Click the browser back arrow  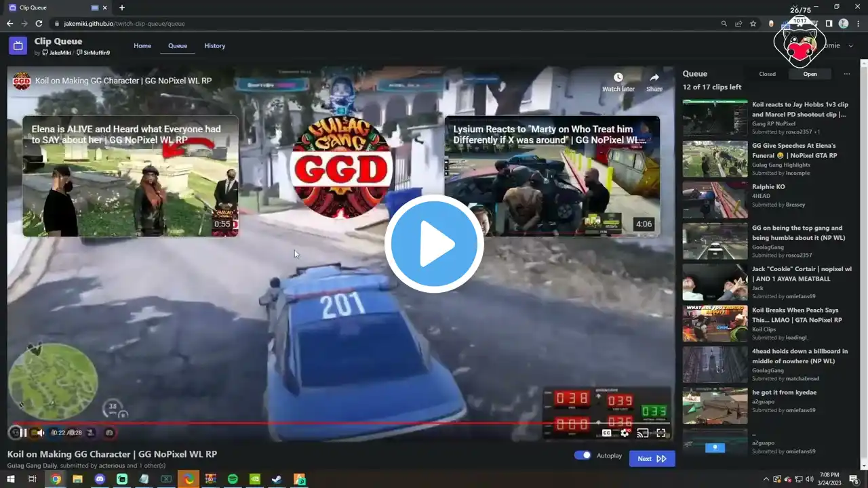click(9, 24)
